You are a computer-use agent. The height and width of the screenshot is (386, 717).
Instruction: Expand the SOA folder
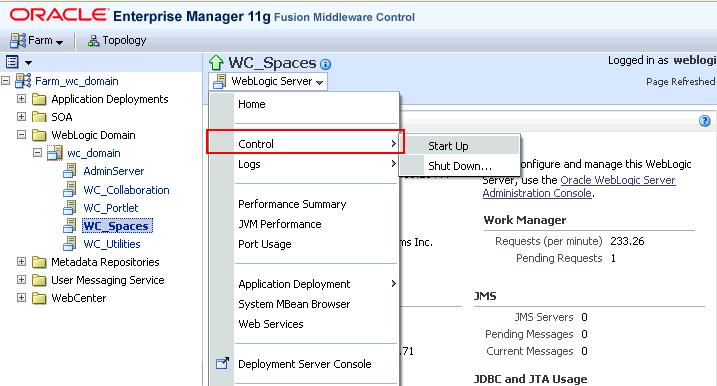21,117
